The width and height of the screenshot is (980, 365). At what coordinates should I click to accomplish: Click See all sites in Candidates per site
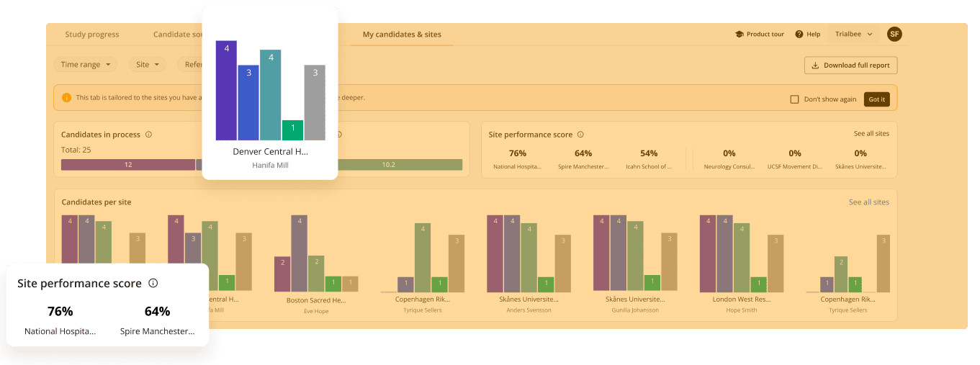click(868, 202)
